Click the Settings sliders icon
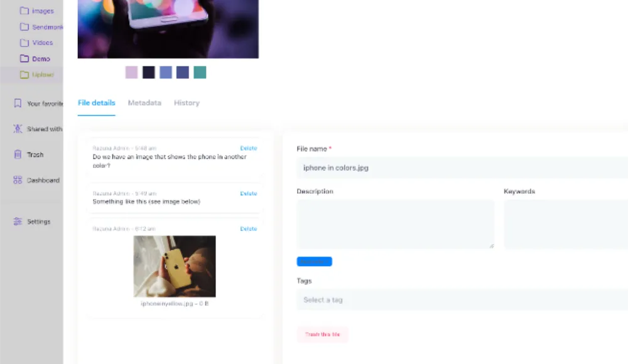The width and height of the screenshot is (628, 364). point(18,222)
